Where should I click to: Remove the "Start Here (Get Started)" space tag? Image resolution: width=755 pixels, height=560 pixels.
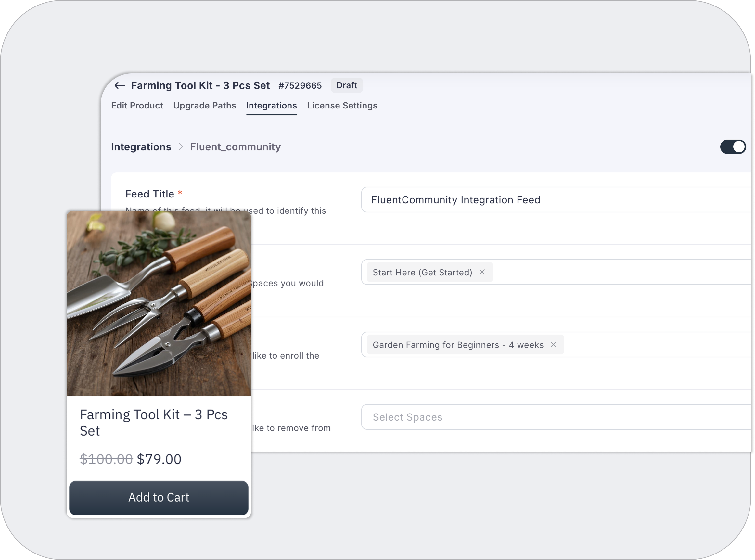click(x=482, y=272)
